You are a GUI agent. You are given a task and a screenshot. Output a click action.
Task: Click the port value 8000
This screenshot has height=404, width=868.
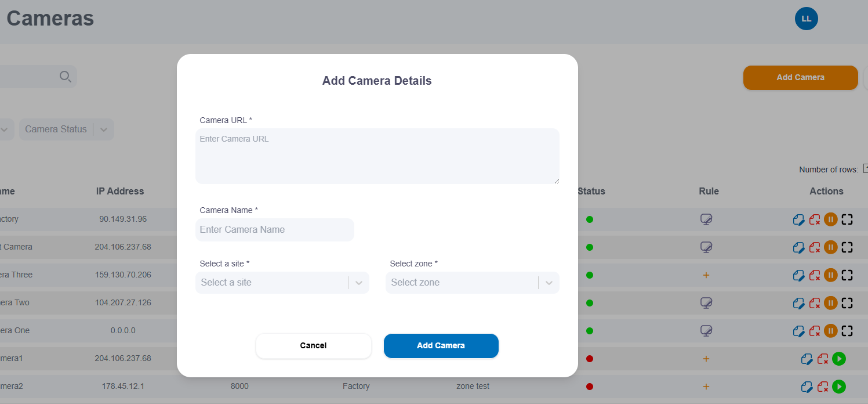coord(239,387)
